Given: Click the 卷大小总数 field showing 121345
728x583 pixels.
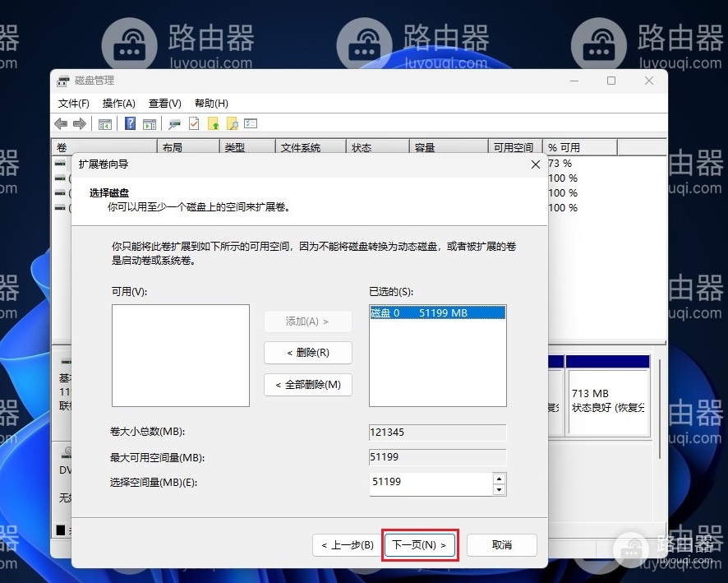Looking at the screenshot, I should [x=437, y=433].
